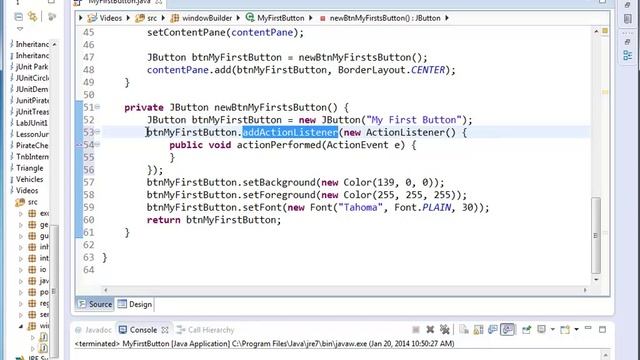The image size is (640, 360).
Task: Click the src folder icon in breadcrumb
Action: coord(140,18)
